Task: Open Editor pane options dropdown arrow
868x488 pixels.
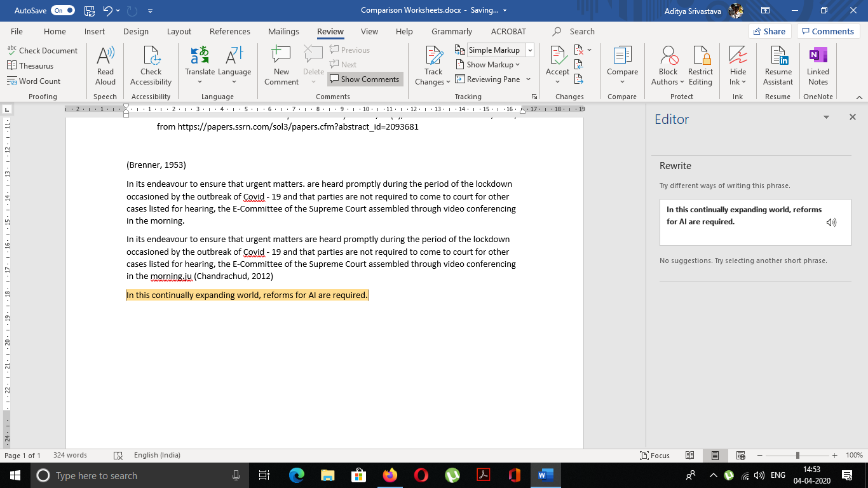Action: point(826,118)
